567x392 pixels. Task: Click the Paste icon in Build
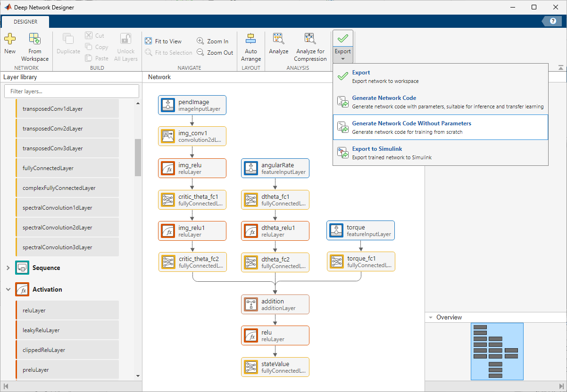(89, 58)
